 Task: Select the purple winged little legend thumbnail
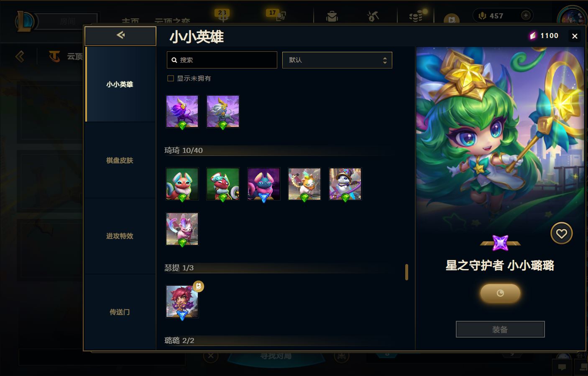182,111
